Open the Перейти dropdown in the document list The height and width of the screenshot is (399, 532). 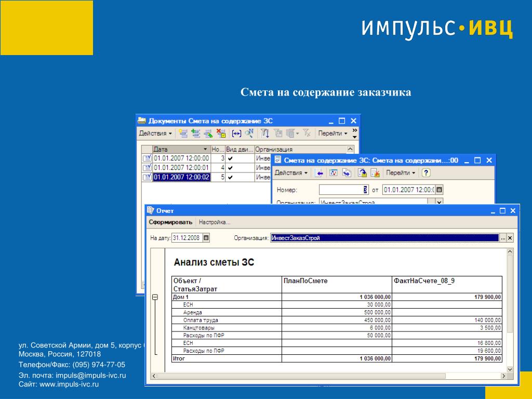point(332,134)
